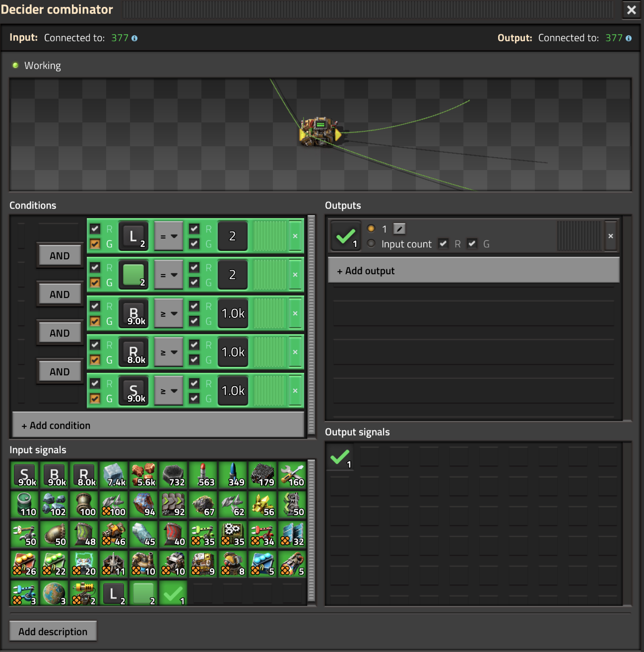The width and height of the screenshot is (644, 652).
Task: Toggle the third AND operator button
Action: pyautogui.click(x=60, y=333)
